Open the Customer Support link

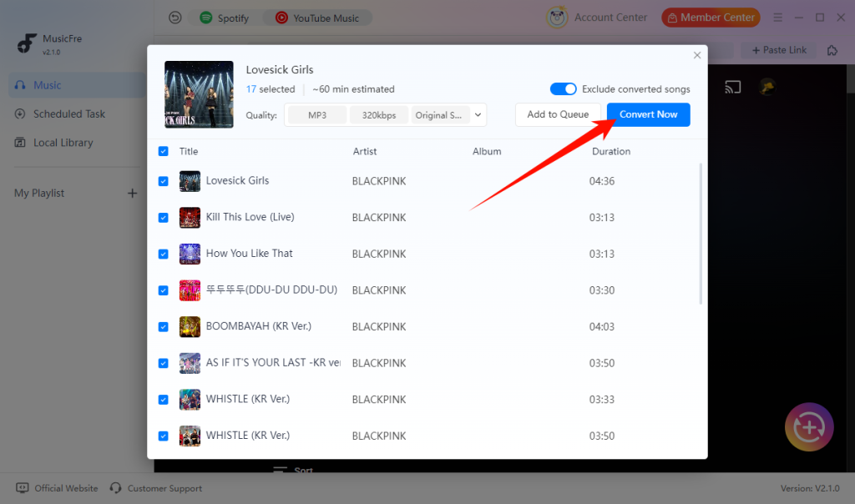point(156,488)
